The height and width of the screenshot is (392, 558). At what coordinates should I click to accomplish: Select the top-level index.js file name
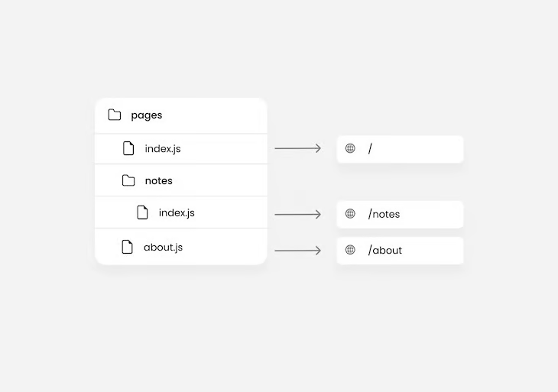(163, 148)
